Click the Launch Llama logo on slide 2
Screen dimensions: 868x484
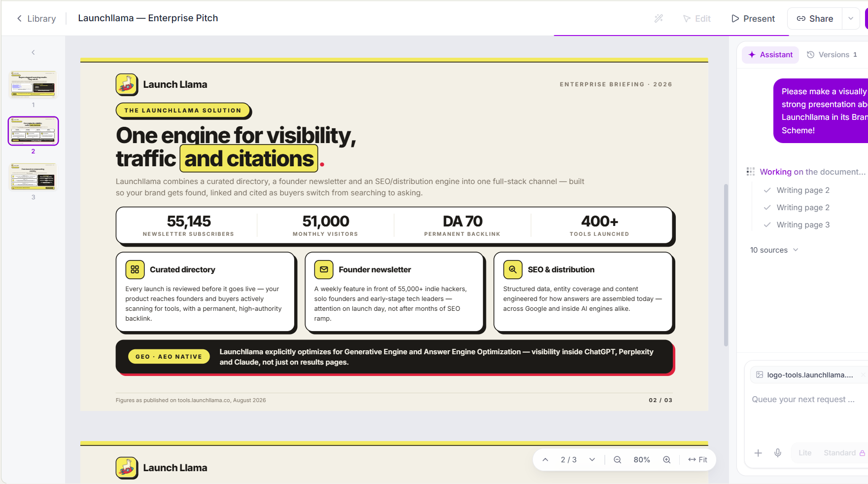click(x=127, y=84)
